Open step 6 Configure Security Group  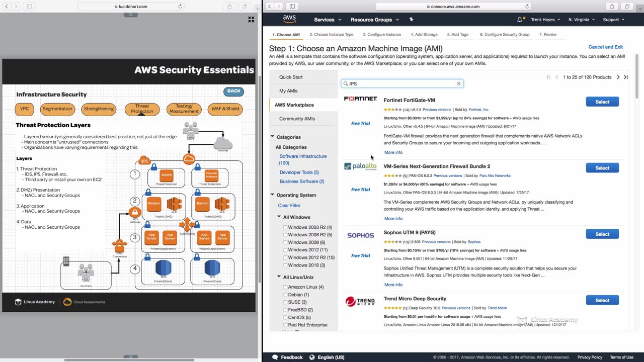pyautogui.click(x=505, y=35)
